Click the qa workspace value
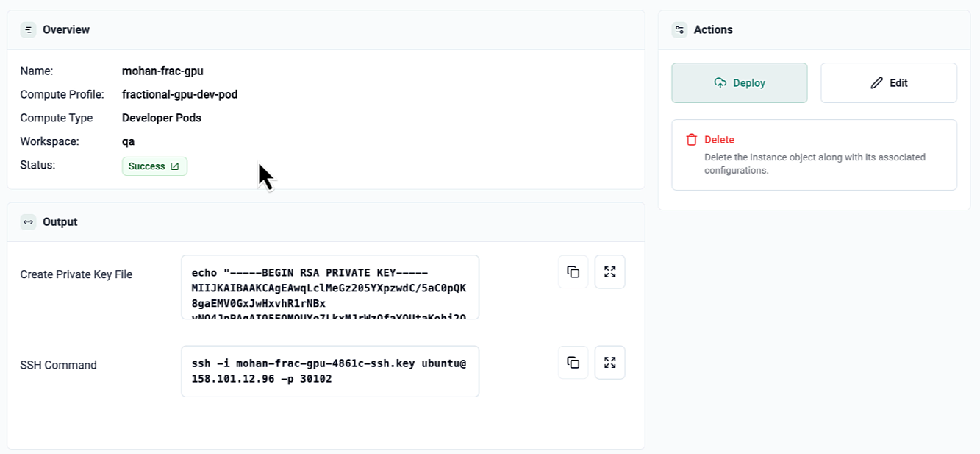 (x=129, y=141)
